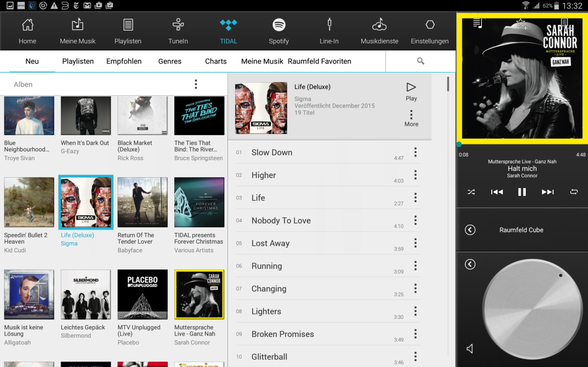Open options for track Nobody To Love

pyautogui.click(x=415, y=220)
